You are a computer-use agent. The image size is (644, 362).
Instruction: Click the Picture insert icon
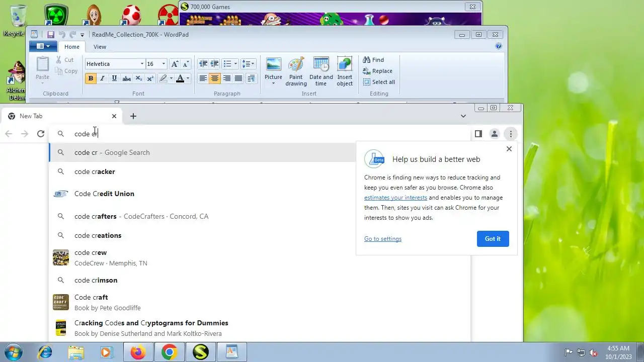click(x=273, y=64)
